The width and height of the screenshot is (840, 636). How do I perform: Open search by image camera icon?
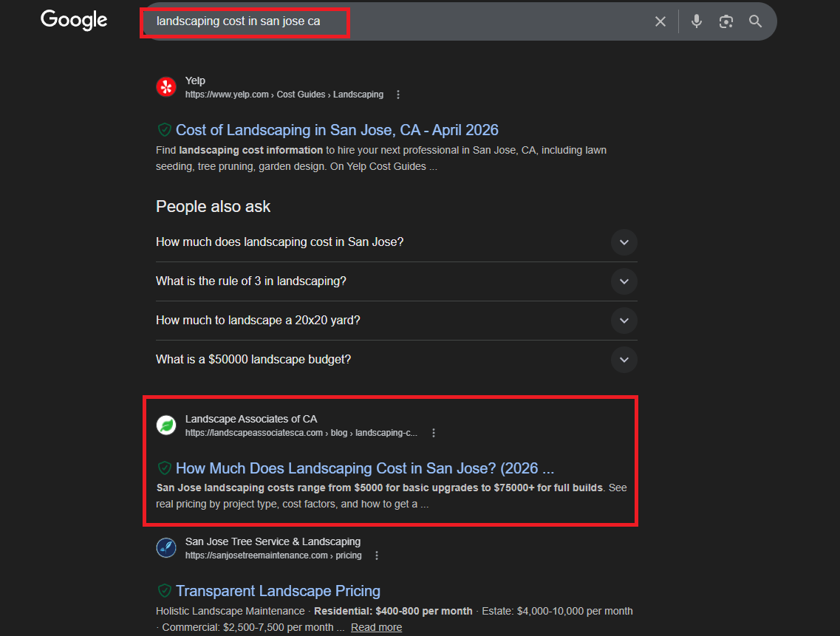(x=726, y=21)
